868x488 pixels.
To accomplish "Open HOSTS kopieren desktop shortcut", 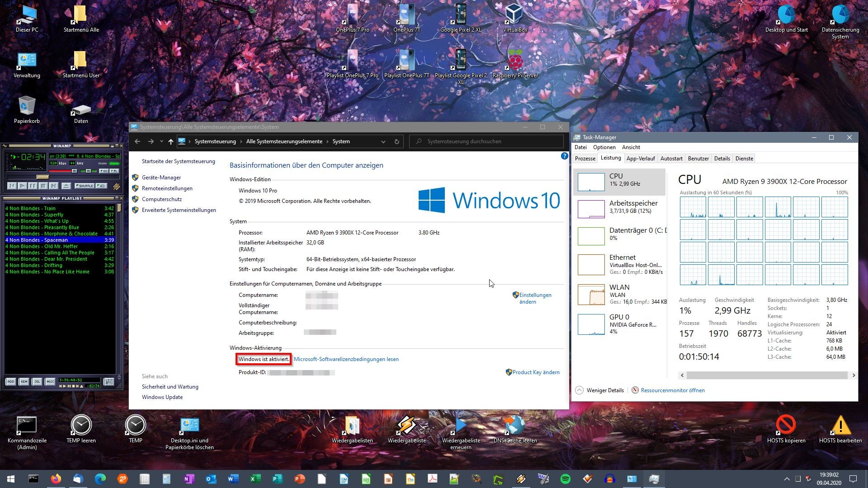I will click(786, 429).
